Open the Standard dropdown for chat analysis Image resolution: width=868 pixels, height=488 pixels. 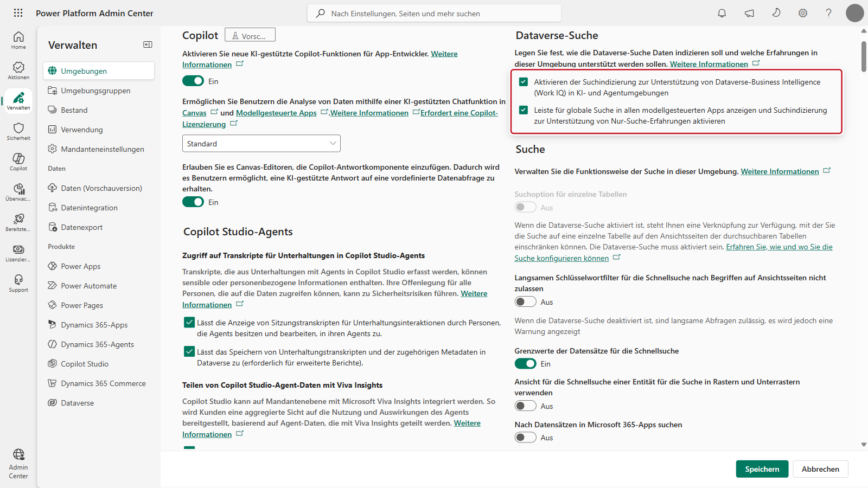tap(261, 143)
